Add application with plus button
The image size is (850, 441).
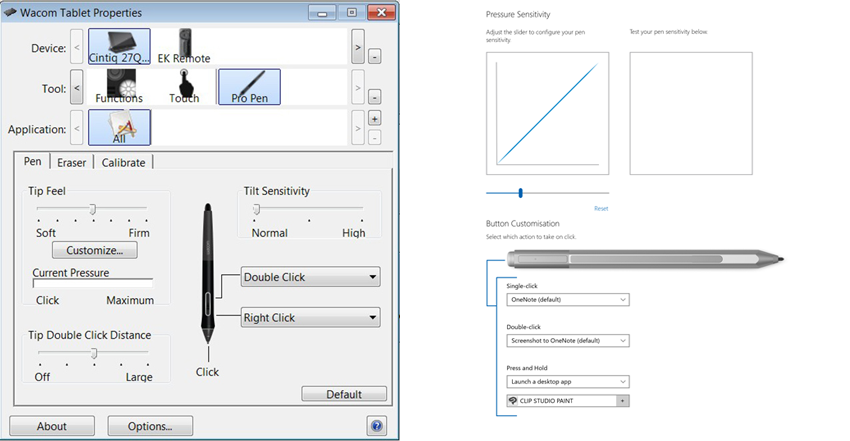(374, 118)
